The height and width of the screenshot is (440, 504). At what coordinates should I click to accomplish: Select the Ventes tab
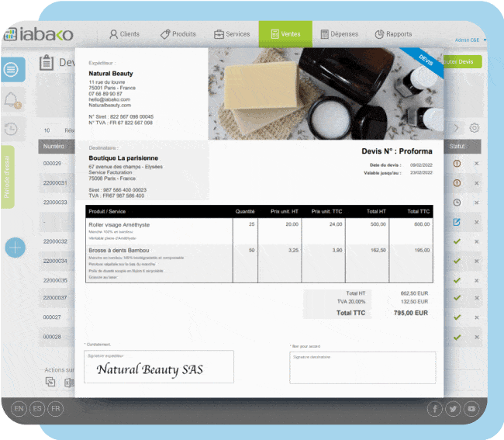click(285, 34)
